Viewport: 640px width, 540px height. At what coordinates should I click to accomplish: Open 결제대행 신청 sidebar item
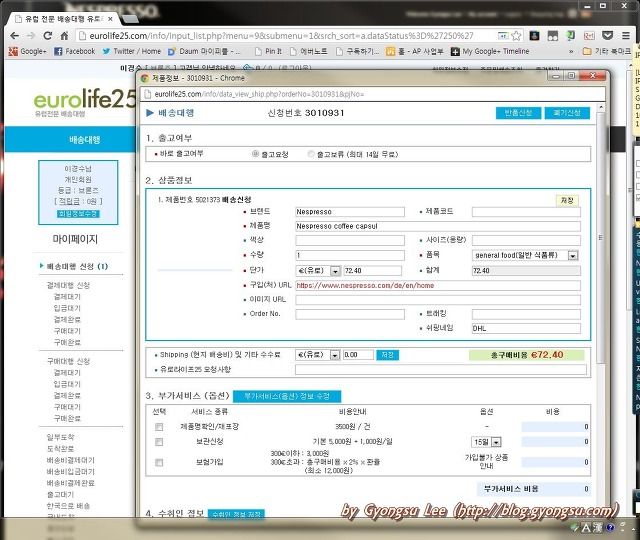(x=68, y=285)
